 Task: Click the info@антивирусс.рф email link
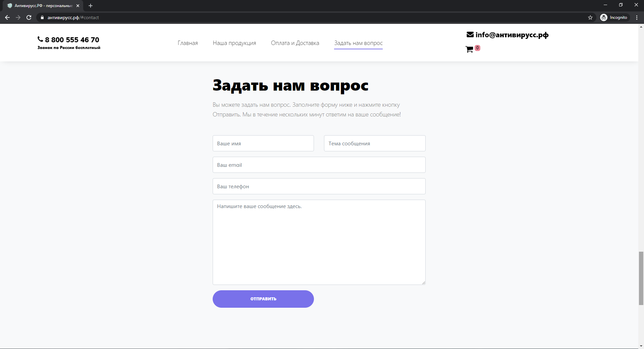pos(512,35)
